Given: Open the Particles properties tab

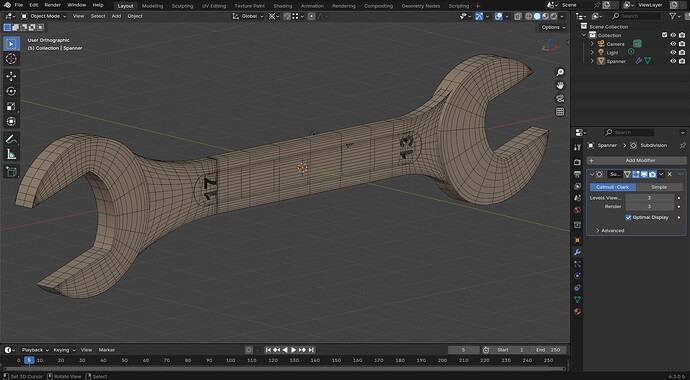Looking at the screenshot, I should point(577,264).
